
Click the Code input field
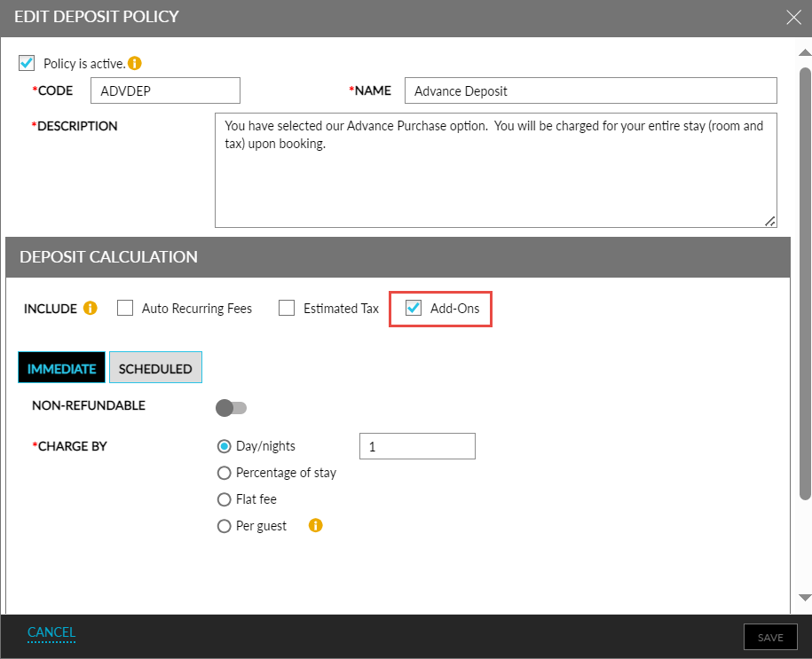pos(165,90)
